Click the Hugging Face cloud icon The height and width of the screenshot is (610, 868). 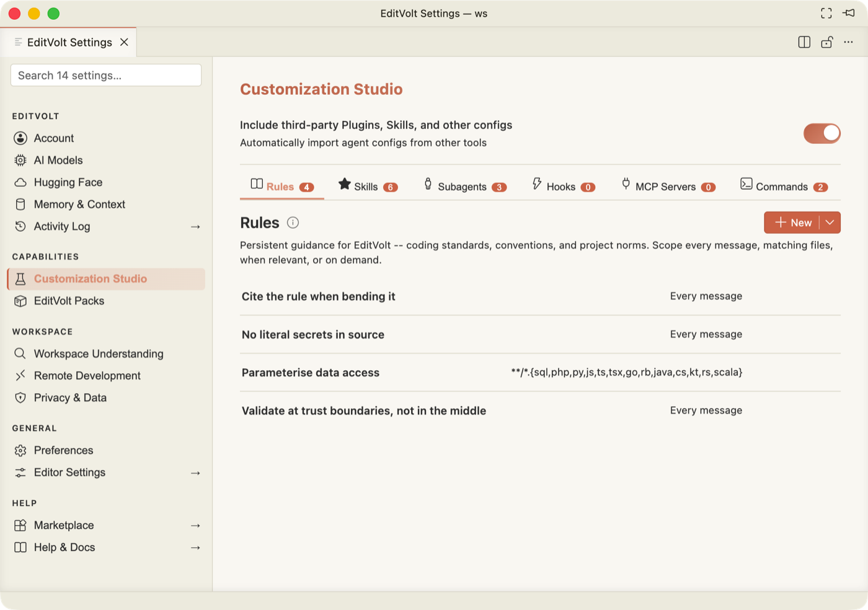[20, 182]
